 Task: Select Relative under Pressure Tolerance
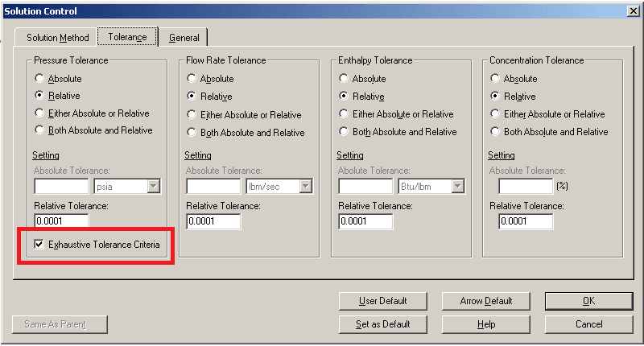[x=57, y=96]
